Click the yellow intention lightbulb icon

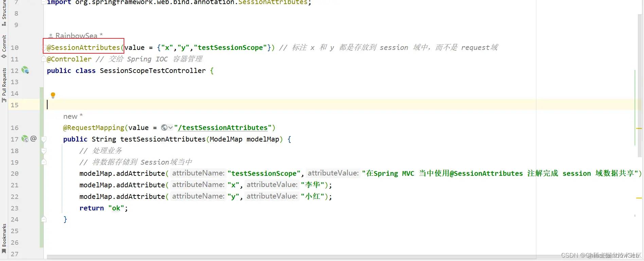click(x=53, y=95)
